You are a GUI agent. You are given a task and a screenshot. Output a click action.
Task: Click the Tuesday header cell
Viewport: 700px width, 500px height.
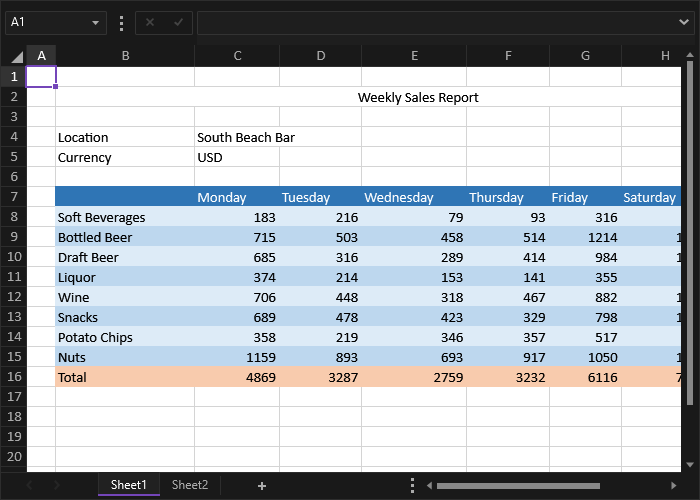321,197
